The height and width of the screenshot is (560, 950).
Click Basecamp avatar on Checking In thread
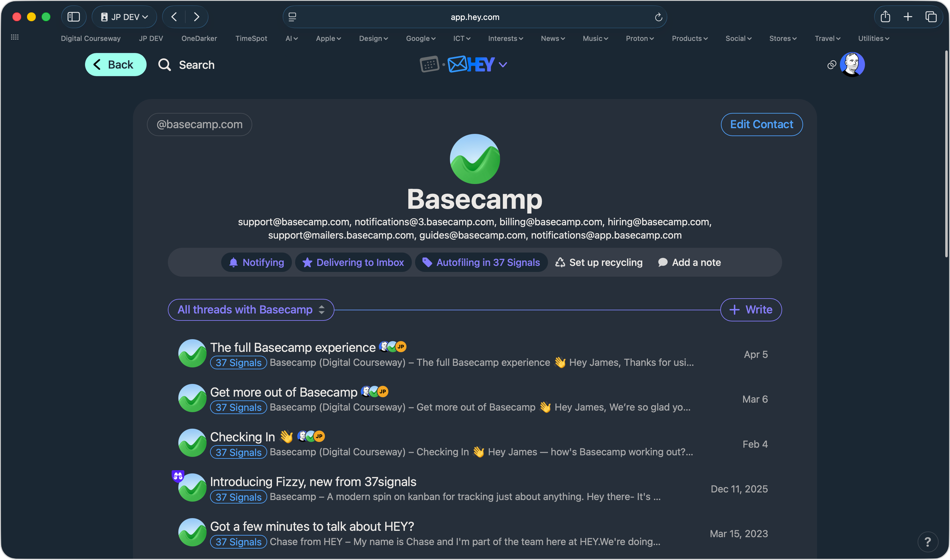192,443
